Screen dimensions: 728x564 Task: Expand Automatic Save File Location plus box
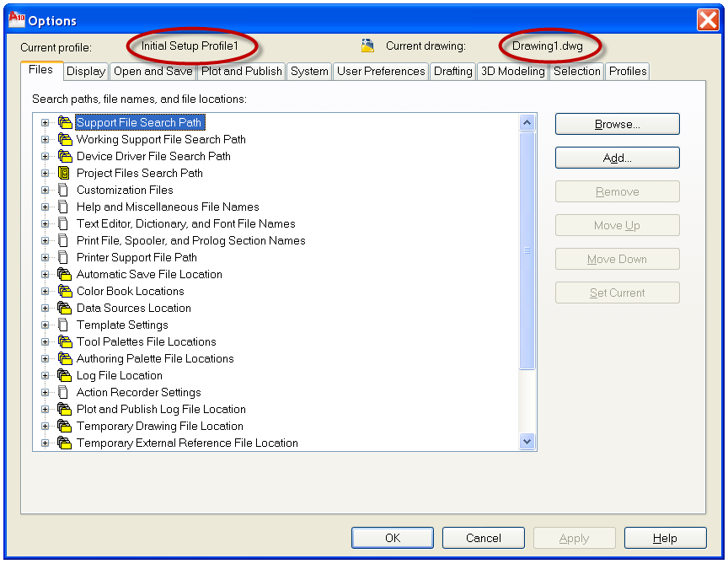(45, 275)
